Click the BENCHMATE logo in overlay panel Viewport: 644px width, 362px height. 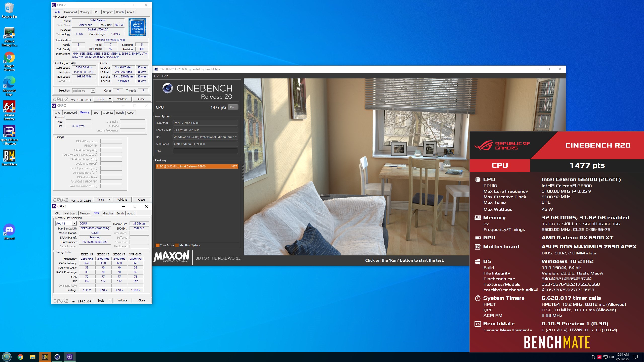pos(557,342)
